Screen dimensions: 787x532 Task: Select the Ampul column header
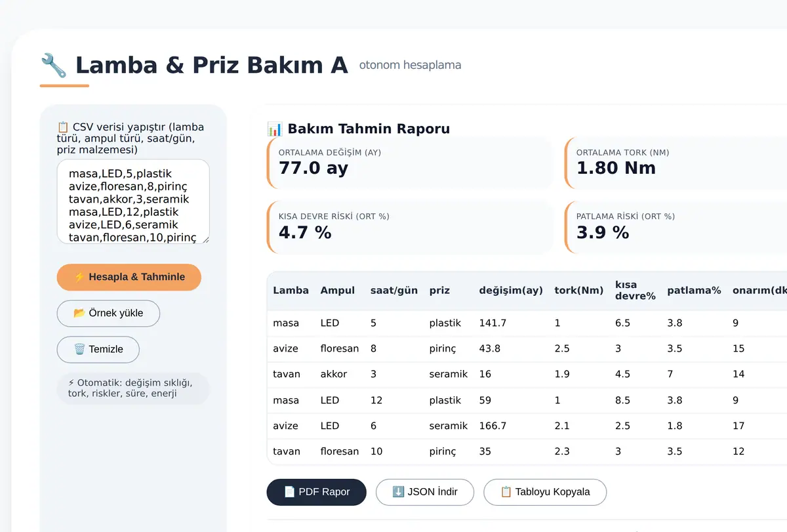(x=338, y=290)
